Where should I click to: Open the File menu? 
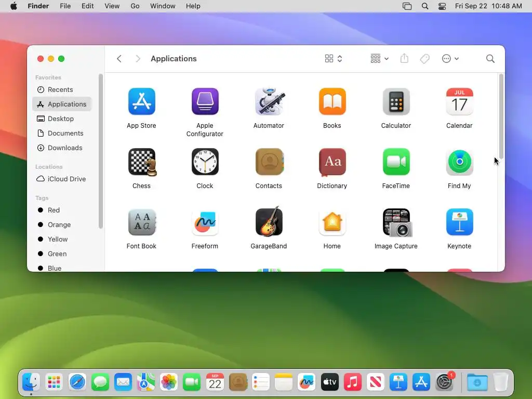[65, 6]
